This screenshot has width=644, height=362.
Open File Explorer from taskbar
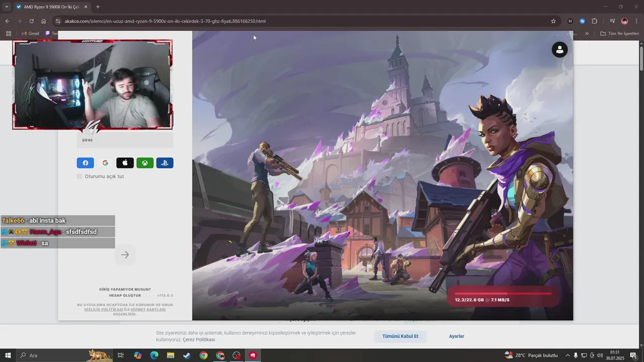click(x=171, y=355)
